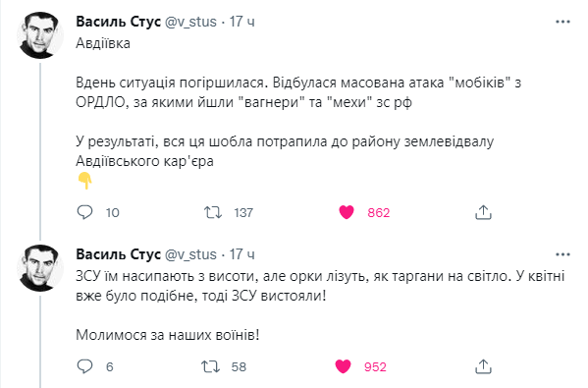This screenshot has height=388, width=588.
Task: Retweet the second tweet with 58 retweets
Action: coord(210,366)
